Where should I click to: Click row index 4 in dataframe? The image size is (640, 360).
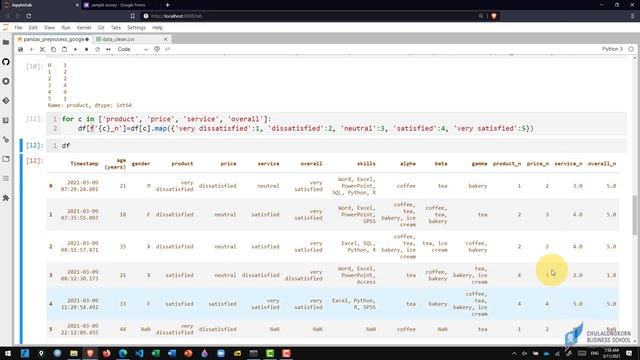click(x=51, y=304)
